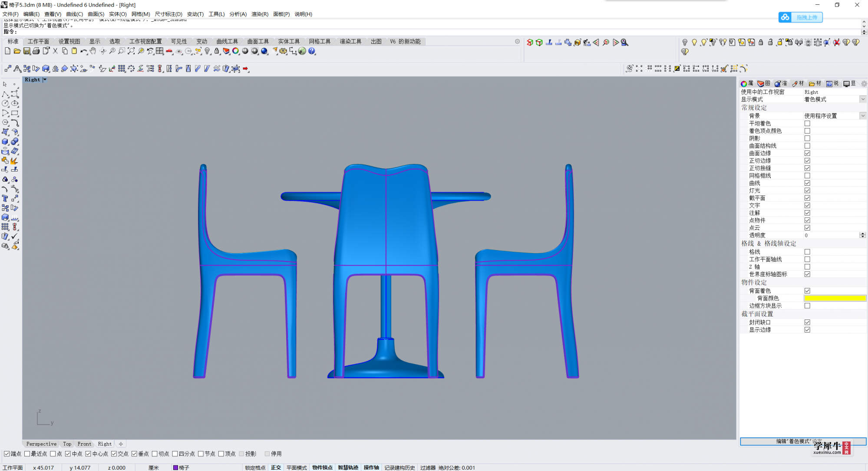
Task: Switch to the Front viewport tab
Action: [84, 444]
